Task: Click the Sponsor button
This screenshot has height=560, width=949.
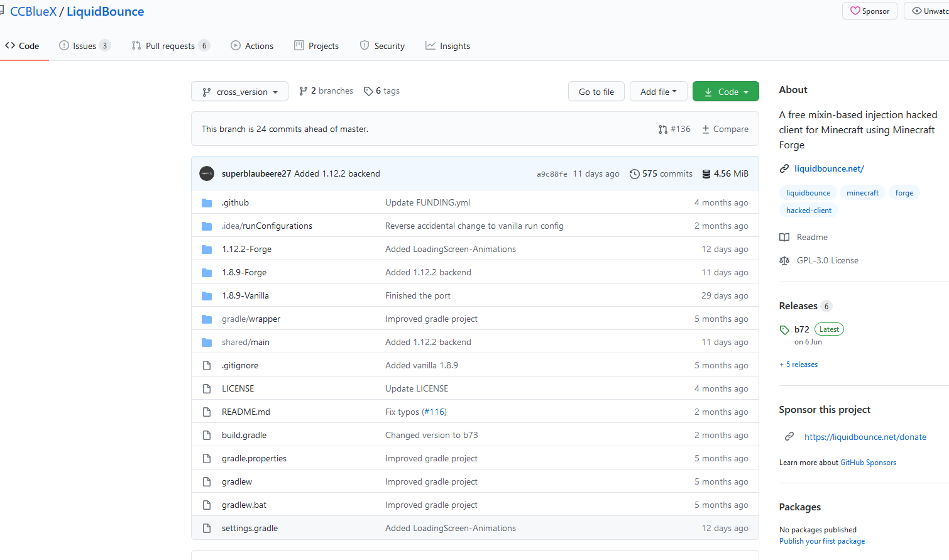Action: pyautogui.click(x=870, y=11)
